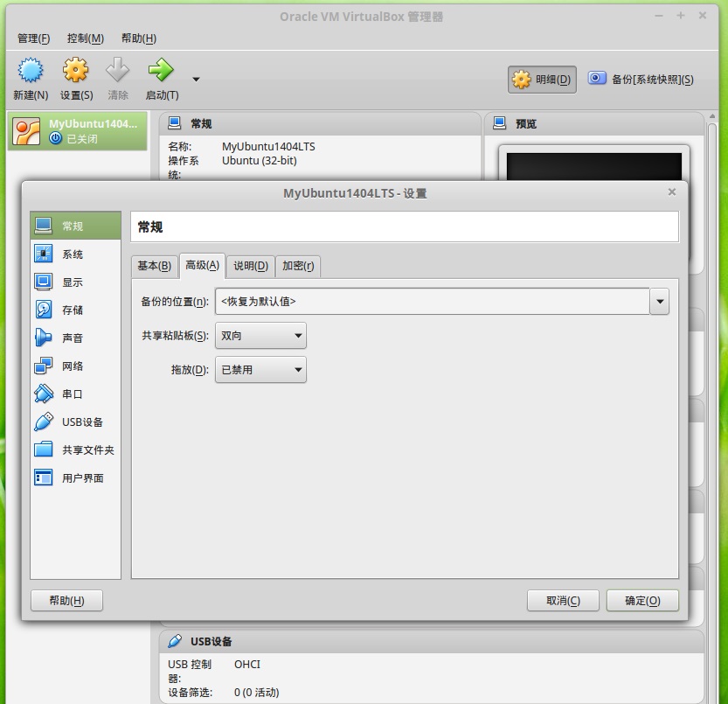
Task: Expand 备份的位置 snapshot folder dropdown
Action: coord(660,302)
